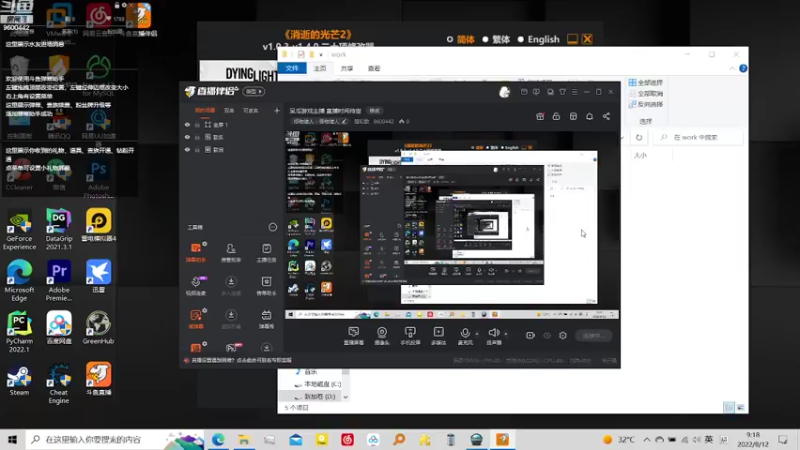Open the 弹幕库 tool icon

click(266, 319)
